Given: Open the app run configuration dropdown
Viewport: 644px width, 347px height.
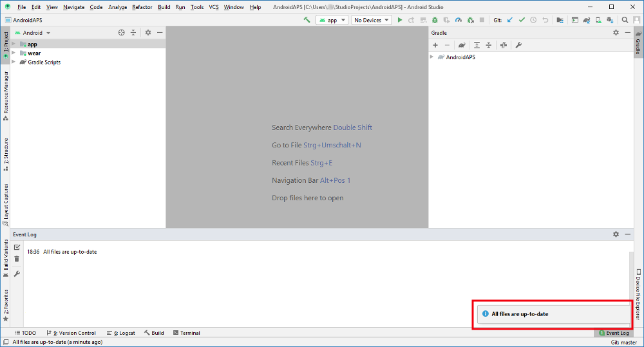Looking at the screenshot, I should (x=332, y=20).
